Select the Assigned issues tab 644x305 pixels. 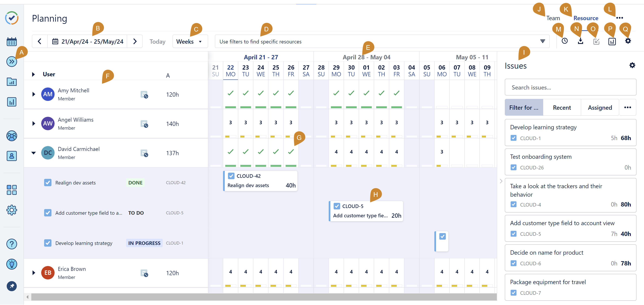pos(600,108)
